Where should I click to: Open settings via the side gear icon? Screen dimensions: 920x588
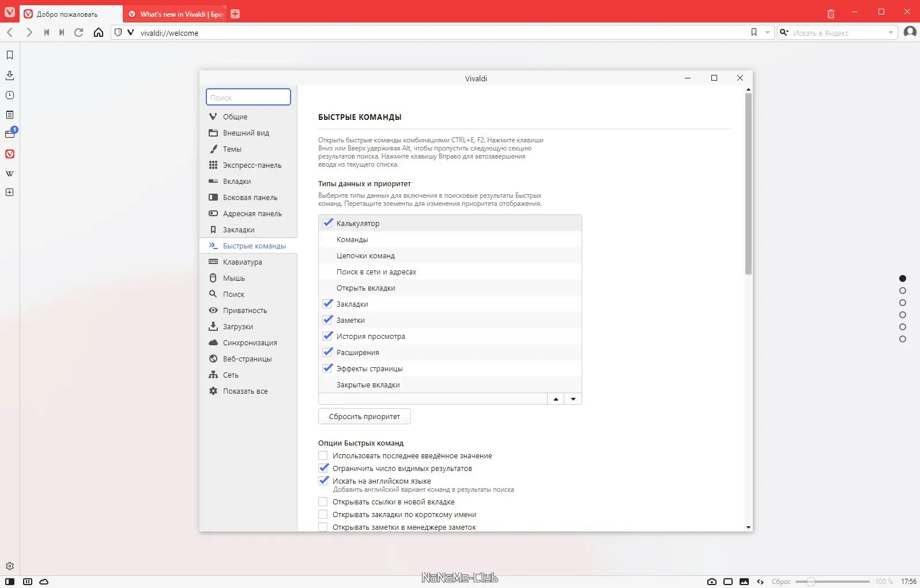click(10, 566)
